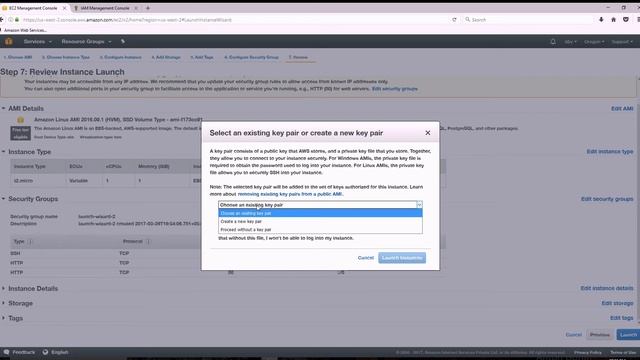Click the browser URL address field
Viewport: 640px width, 360px height.
pos(235,20)
